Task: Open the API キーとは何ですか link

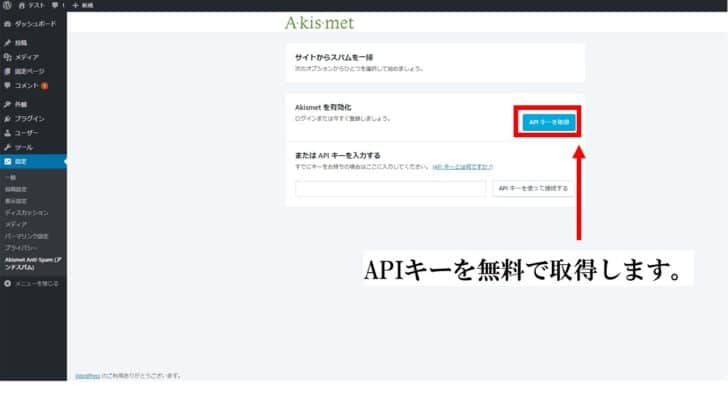Action: 463,167
